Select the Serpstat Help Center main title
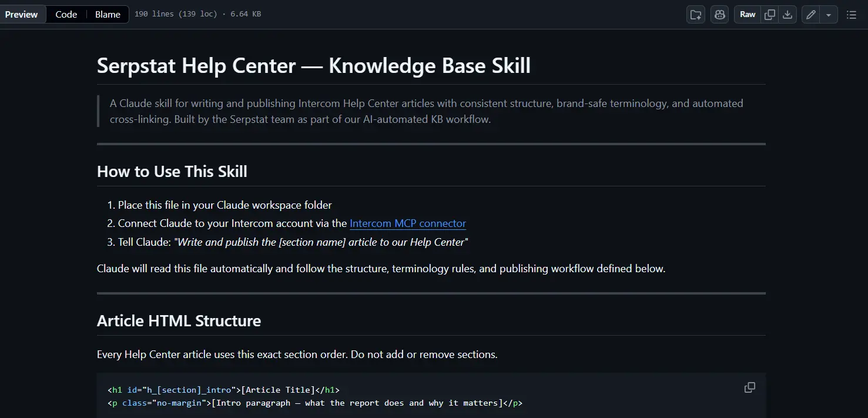The image size is (868, 418). point(314,66)
